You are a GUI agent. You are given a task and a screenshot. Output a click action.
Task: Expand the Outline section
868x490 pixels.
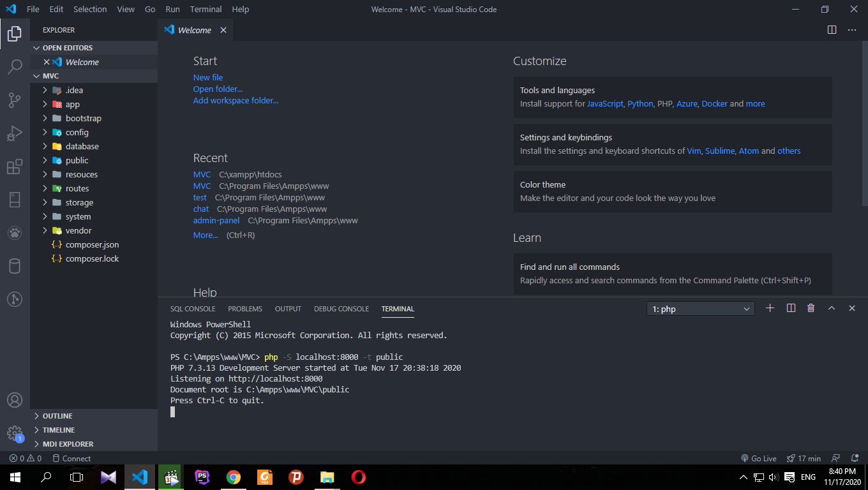tap(57, 416)
